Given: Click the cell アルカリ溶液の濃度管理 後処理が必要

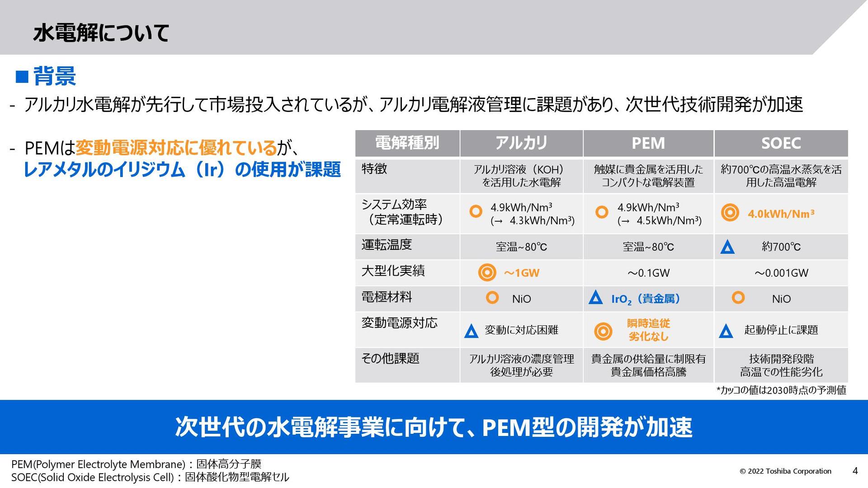Looking at the screenshot, I should [521, 365].
